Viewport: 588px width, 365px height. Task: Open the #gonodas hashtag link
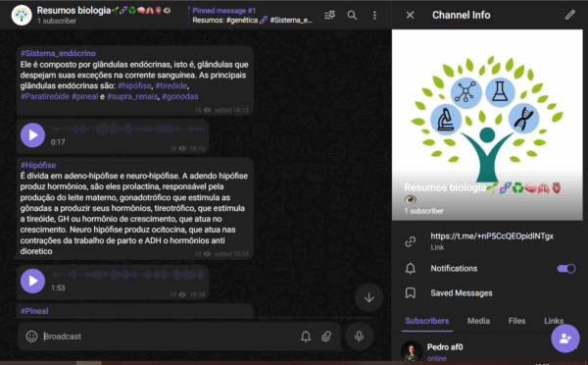tap(180, 96)
